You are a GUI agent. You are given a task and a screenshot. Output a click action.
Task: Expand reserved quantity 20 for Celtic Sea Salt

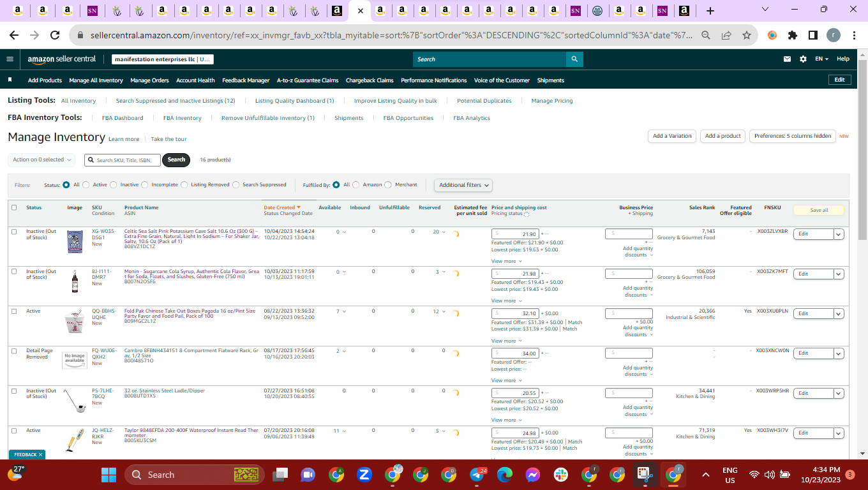[x=438, y=232]
